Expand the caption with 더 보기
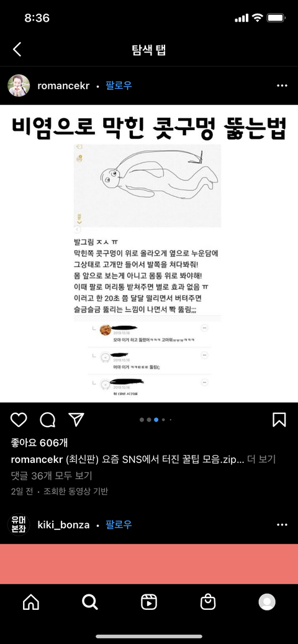The height and width of the screenshot is (644, 298). pyautogui.click(x=261, y=459)
